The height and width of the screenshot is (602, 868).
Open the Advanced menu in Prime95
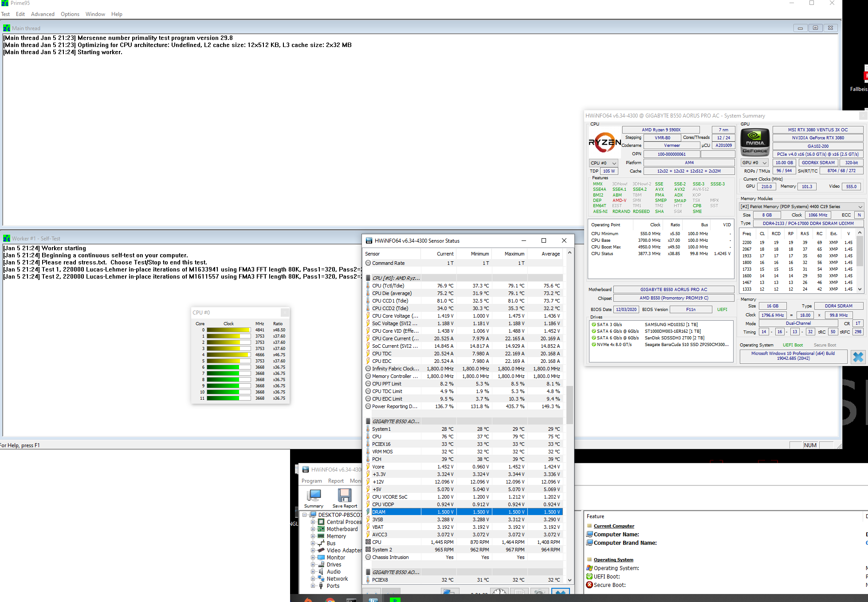coord(43,14)
